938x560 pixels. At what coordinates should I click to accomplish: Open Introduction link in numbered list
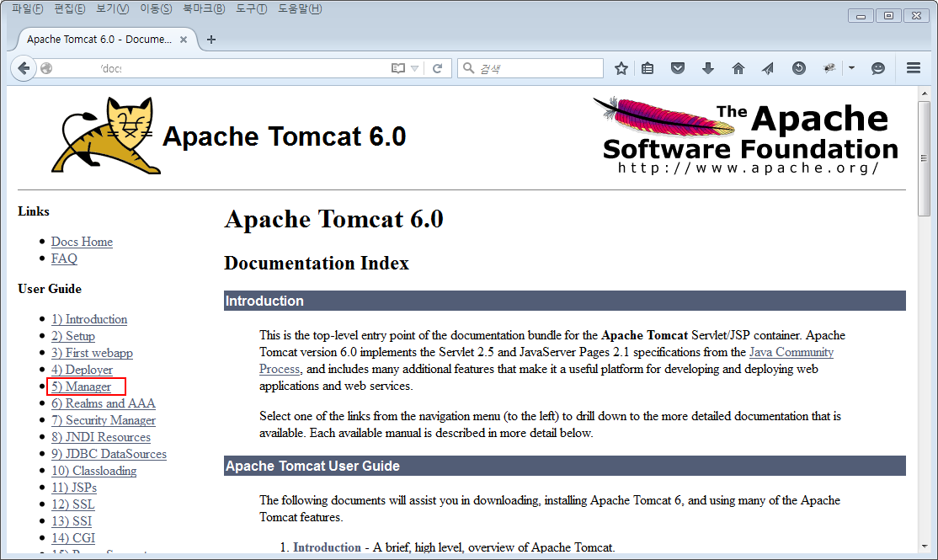tap(328, 547)
